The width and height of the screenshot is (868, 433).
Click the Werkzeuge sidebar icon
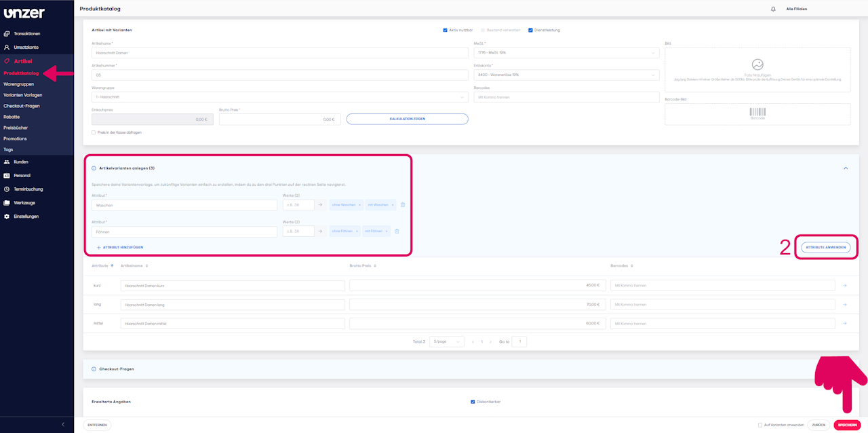coord(7,202)
